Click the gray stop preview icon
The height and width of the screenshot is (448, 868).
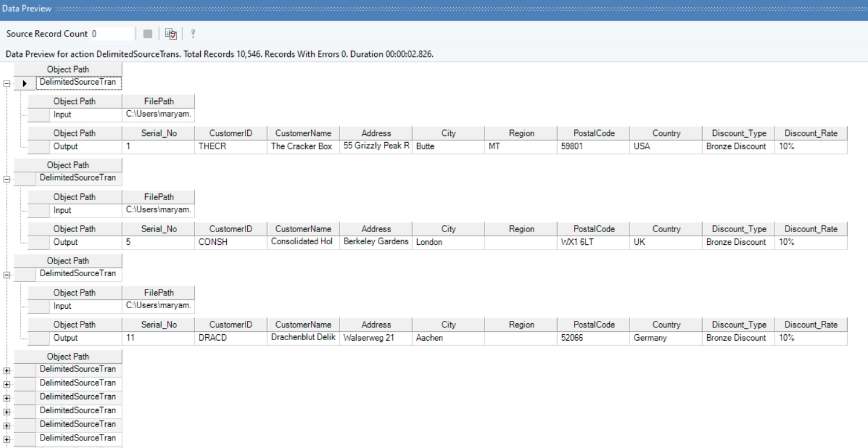click(147, 34)
